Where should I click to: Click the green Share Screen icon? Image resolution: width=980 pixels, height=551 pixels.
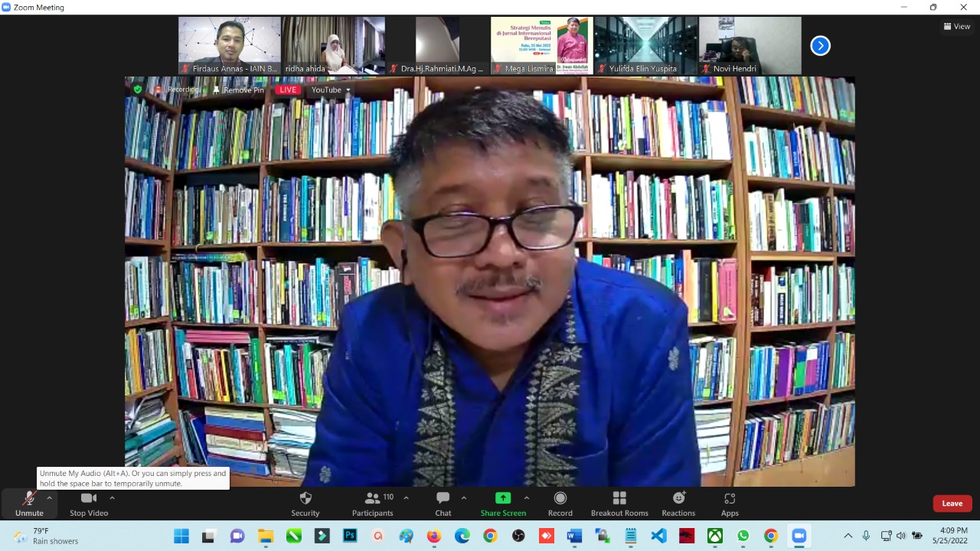pyautogui.click(x=503, y=498)
